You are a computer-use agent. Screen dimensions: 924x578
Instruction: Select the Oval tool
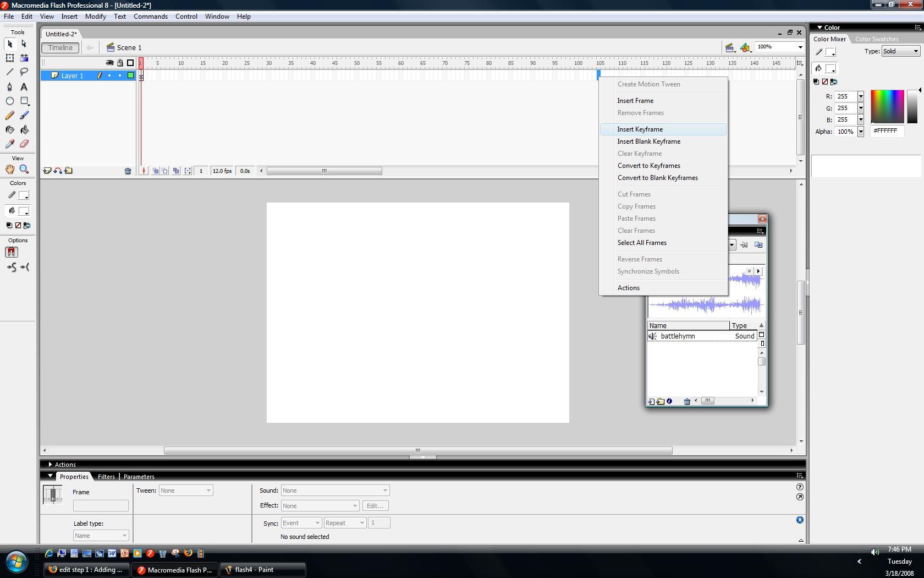point(9,101)
